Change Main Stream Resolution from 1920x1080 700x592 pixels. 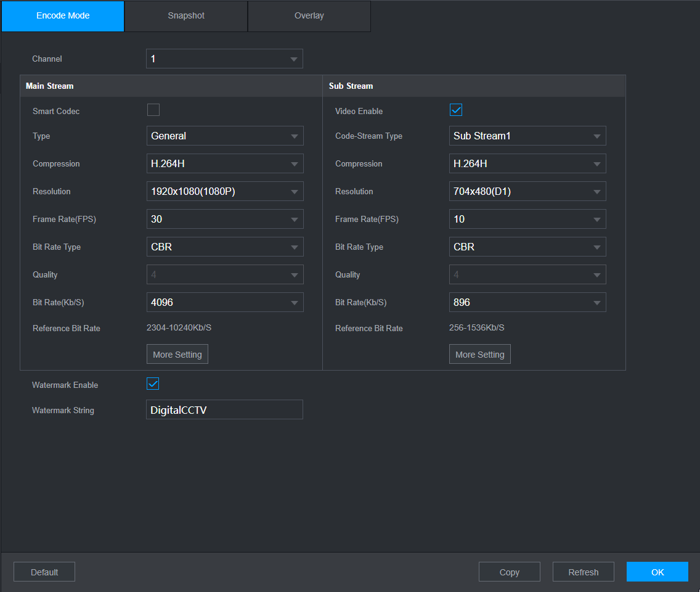[x=225, y=191]
